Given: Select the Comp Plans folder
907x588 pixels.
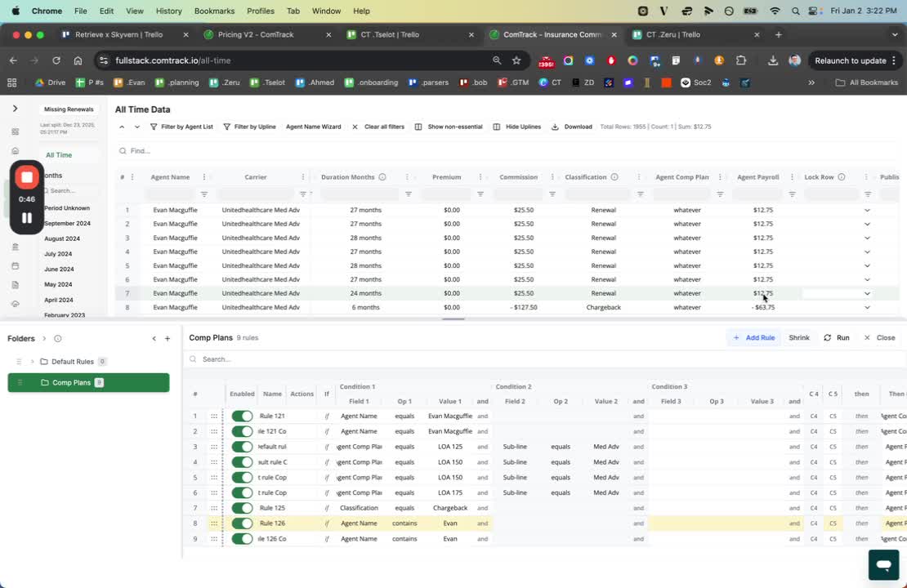Looking at the screenshot, I should click(88, 383).
